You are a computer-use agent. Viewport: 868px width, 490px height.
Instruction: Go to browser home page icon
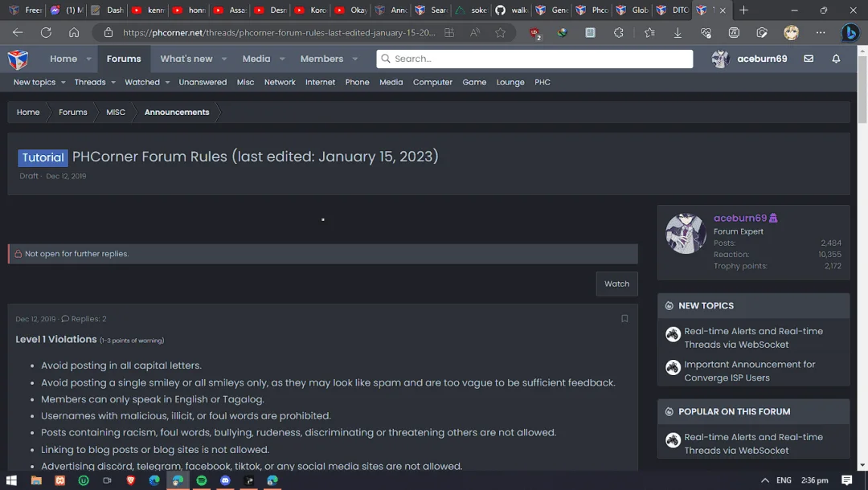tap(74, 33)
